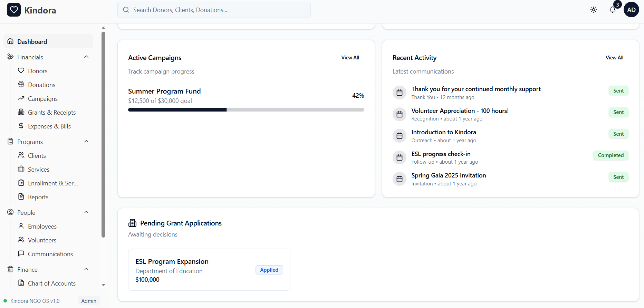
Task: Click the search magnifier icon
Action: [x=126, y=10]
